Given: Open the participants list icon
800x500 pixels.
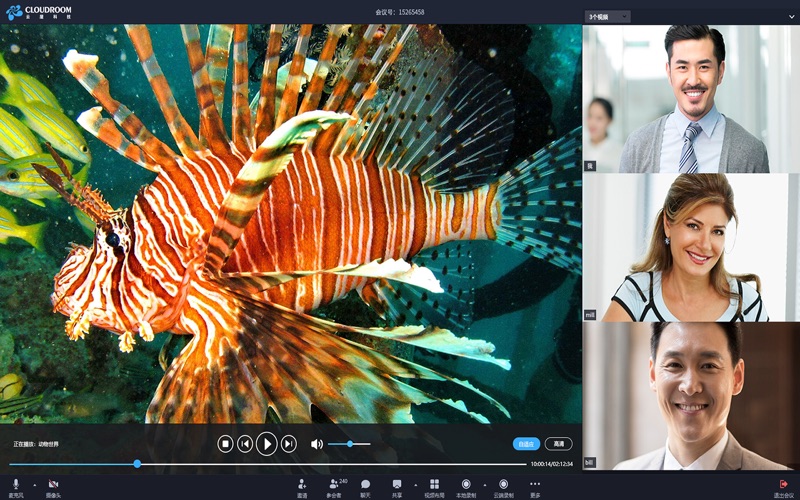Looking at the screenshot, I should click(333, 485).
